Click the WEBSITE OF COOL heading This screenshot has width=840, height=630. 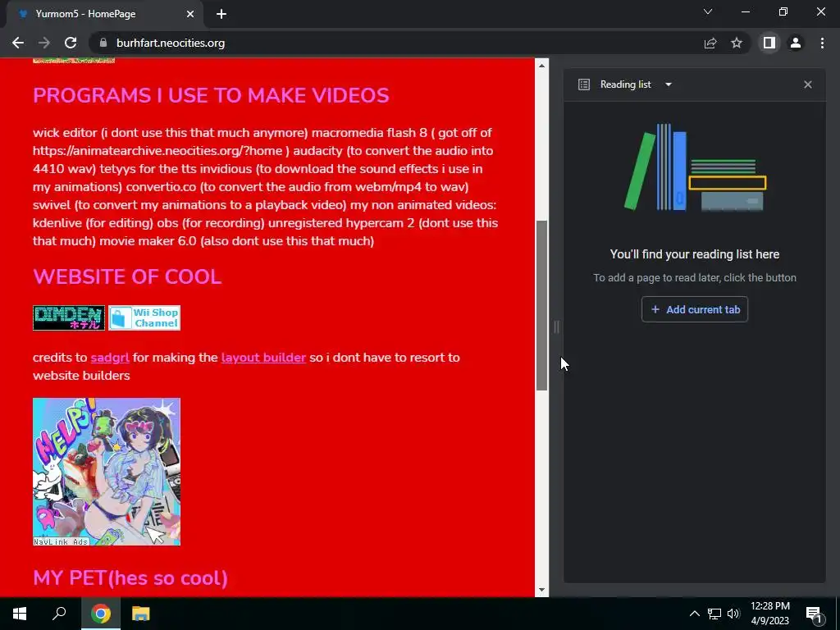(127, 277)
